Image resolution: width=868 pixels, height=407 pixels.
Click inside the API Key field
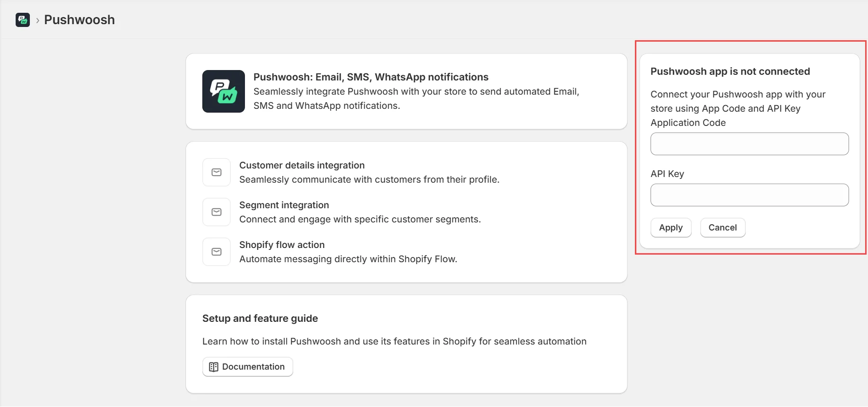(749, 195)
